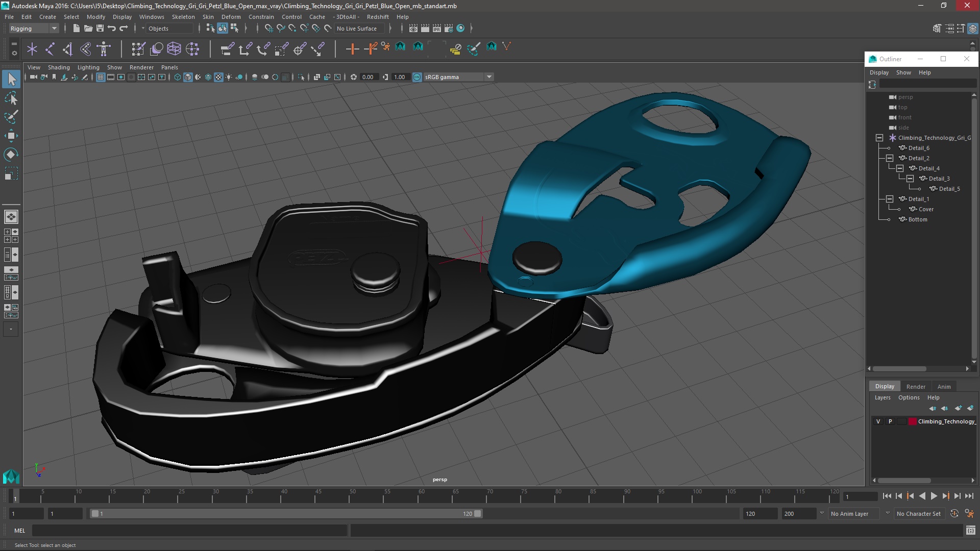Open the Rigging menu set dropdown
This screenshot has width=980, height=551.
pyautogui.click(x=34, y=29)
